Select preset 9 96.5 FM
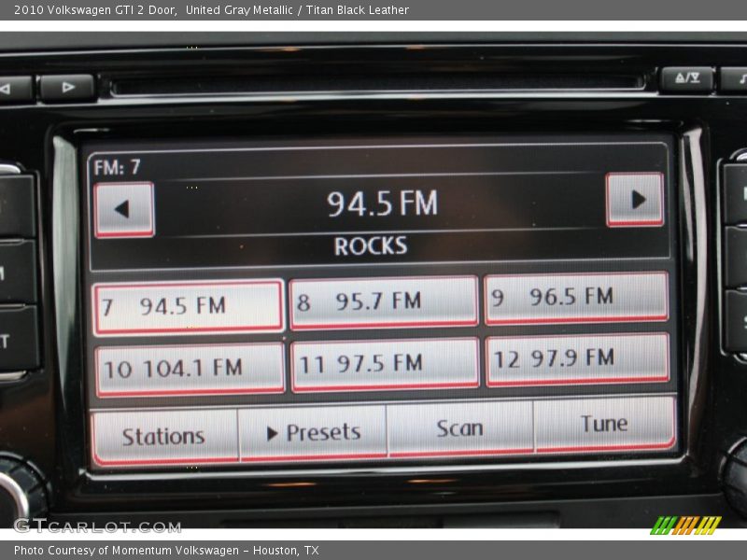 (576, 298)
